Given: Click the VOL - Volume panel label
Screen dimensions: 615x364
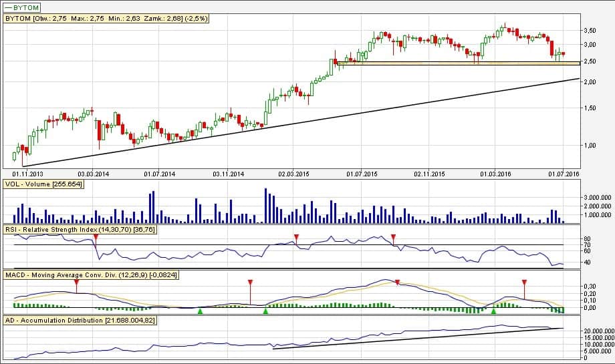Looking at the screenshot, I should (x=43, y=184).
